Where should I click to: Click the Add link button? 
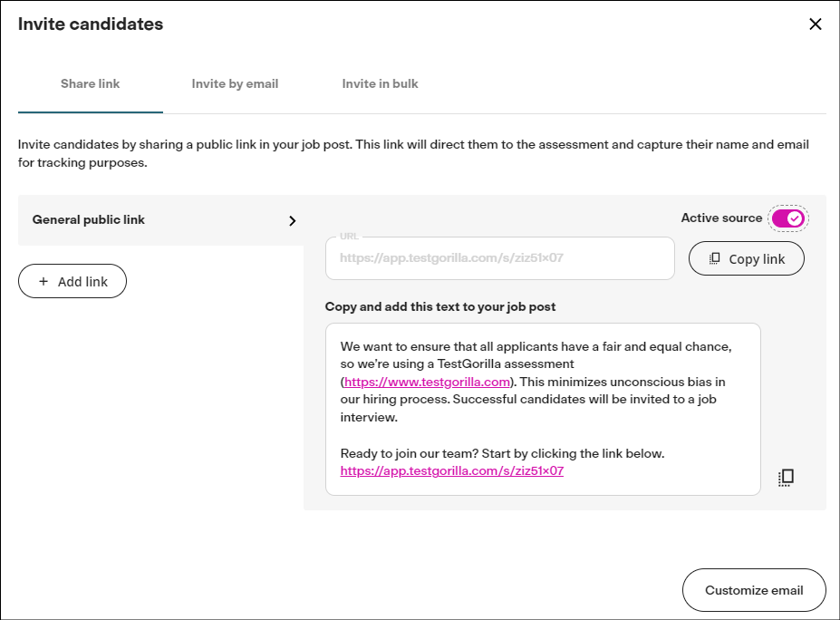point(72,281)
